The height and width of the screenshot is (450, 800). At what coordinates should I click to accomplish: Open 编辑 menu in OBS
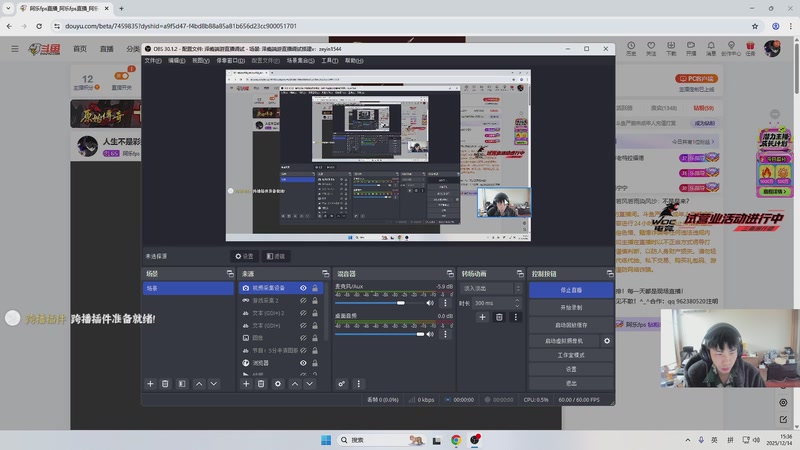pyautogui.click(x=177, y=61)
